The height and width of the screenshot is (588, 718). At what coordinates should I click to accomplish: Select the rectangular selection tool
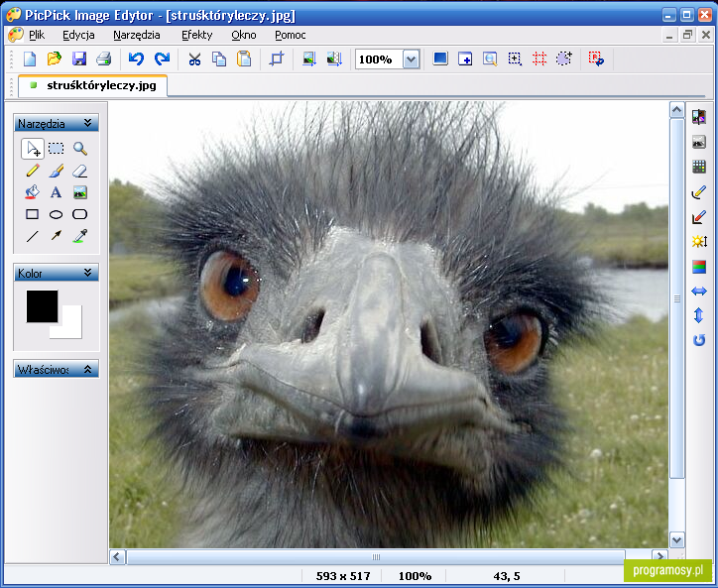pyautogui.click(x=57, y=149)
